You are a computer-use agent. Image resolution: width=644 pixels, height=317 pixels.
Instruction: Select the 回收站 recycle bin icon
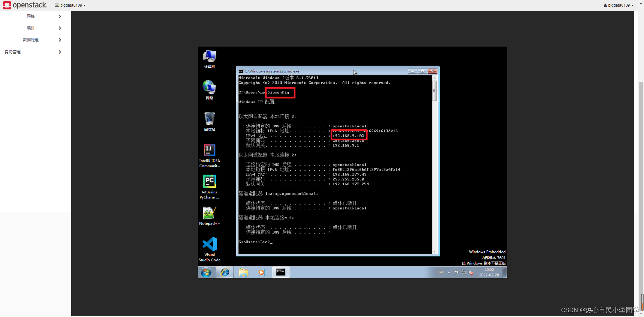210,121
